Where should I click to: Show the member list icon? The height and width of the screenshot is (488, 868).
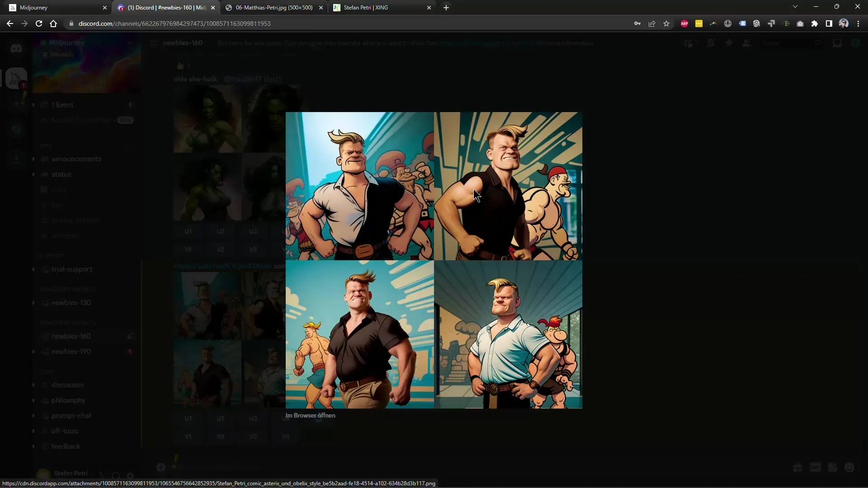click(x=747, y=43)
